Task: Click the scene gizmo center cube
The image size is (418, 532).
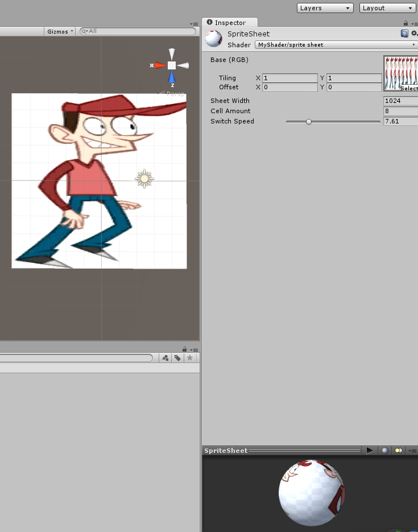Action: pyautogui.click(x=172, y=65)
